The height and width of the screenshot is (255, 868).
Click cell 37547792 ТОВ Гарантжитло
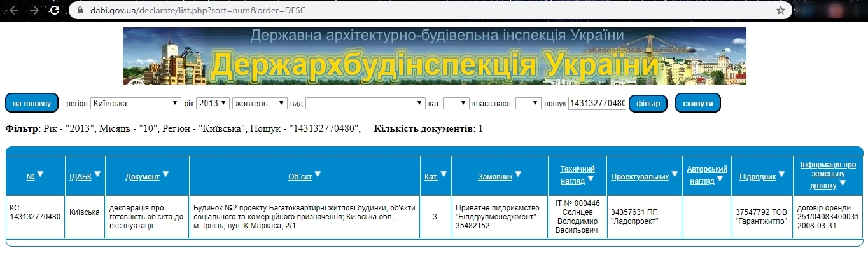coord(761,217)
